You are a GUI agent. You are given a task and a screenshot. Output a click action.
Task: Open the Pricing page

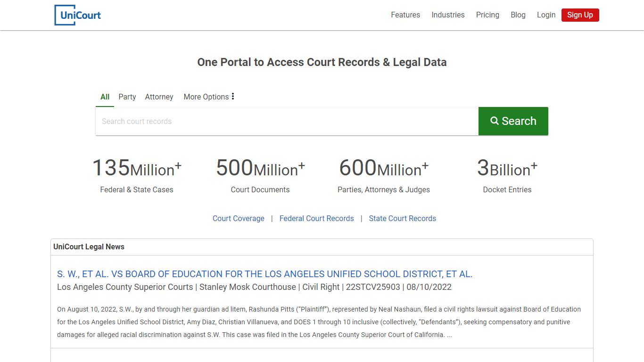487,15
